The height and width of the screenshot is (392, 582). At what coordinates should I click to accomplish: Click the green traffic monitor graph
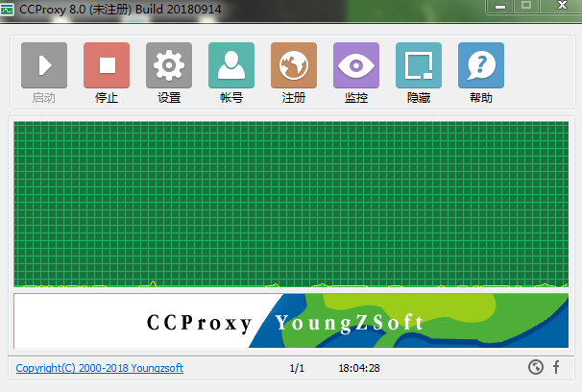coord(291,204)
